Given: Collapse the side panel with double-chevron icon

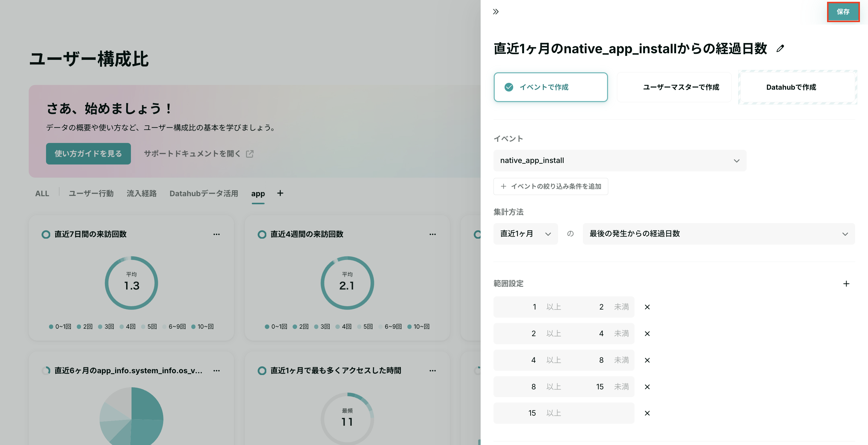Looking at the screenshot, I should (x=496, y=12).
